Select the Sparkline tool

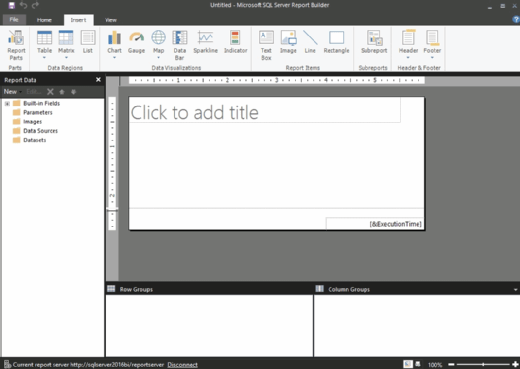(x=205, y=42)
